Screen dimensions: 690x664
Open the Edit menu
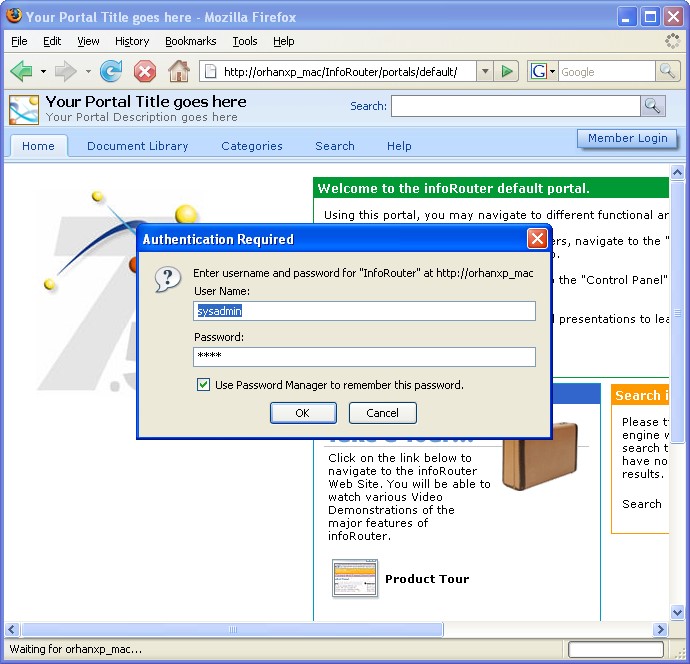[52, 41]
